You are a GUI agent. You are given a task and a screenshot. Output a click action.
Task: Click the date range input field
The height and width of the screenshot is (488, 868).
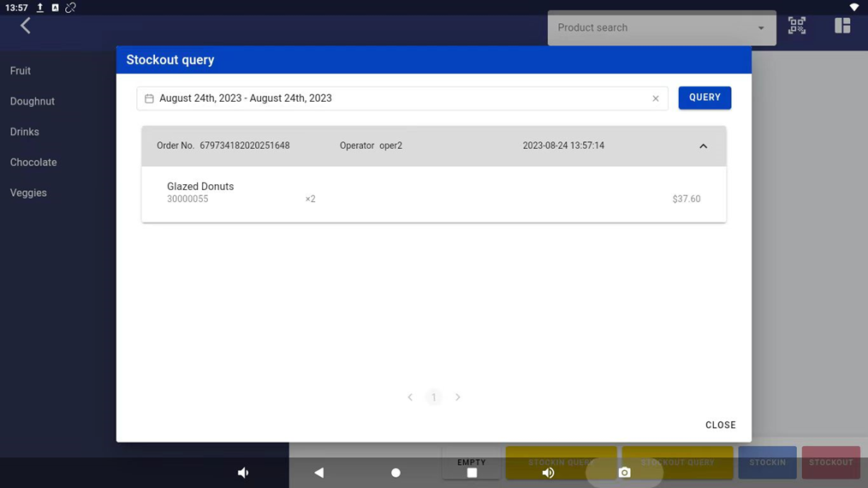394,98
